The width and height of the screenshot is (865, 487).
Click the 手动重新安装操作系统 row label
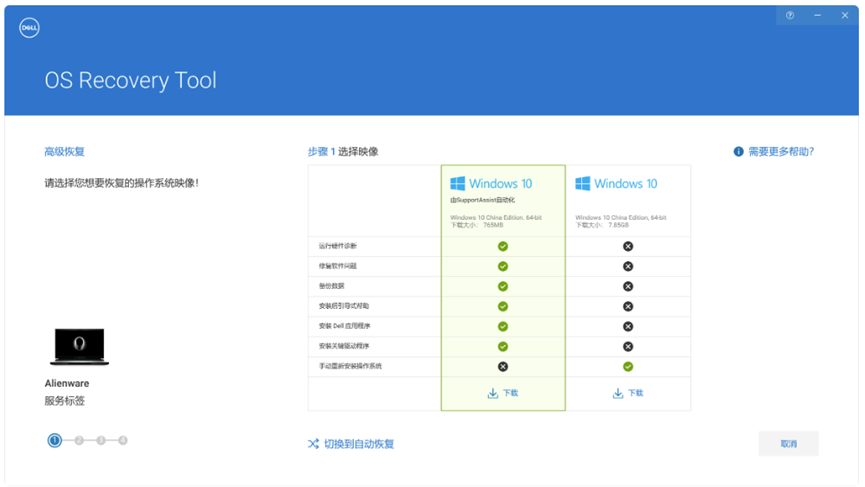pos(350,366)
